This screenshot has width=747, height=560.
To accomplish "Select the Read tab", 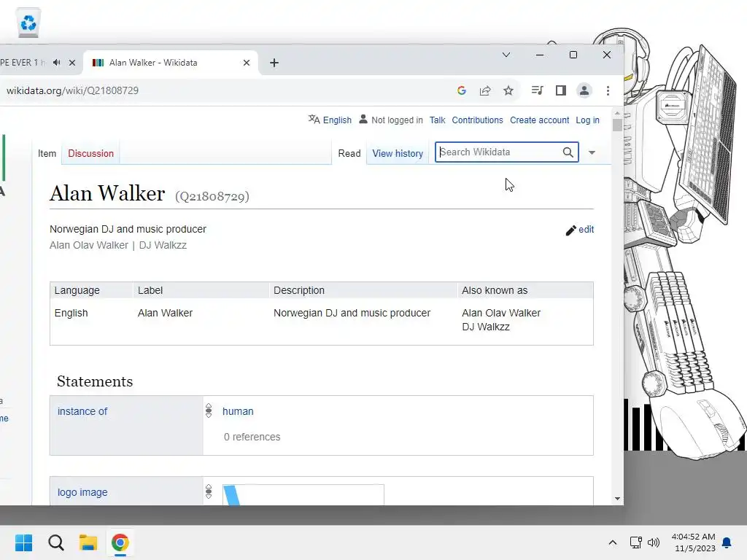I will [x=349, y=153].
